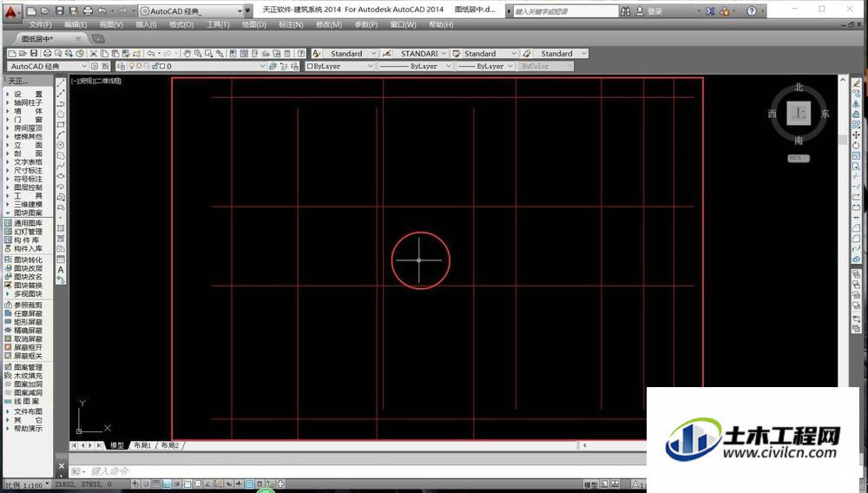Open the 视图(V) menu

111,25
